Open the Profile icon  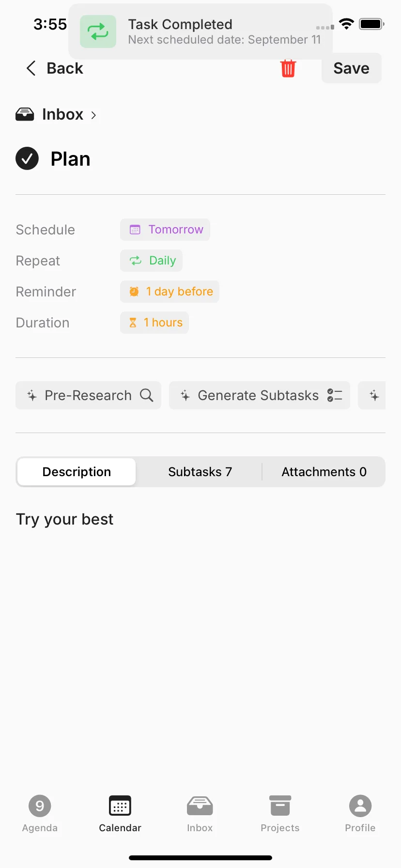pyautogui.click(x=360, y=806)
